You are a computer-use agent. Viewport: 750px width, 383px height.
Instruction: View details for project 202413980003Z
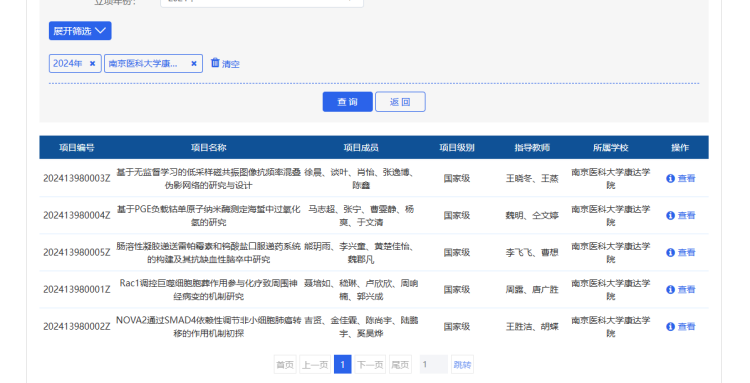pyautogui.click(x=686, y=178)
